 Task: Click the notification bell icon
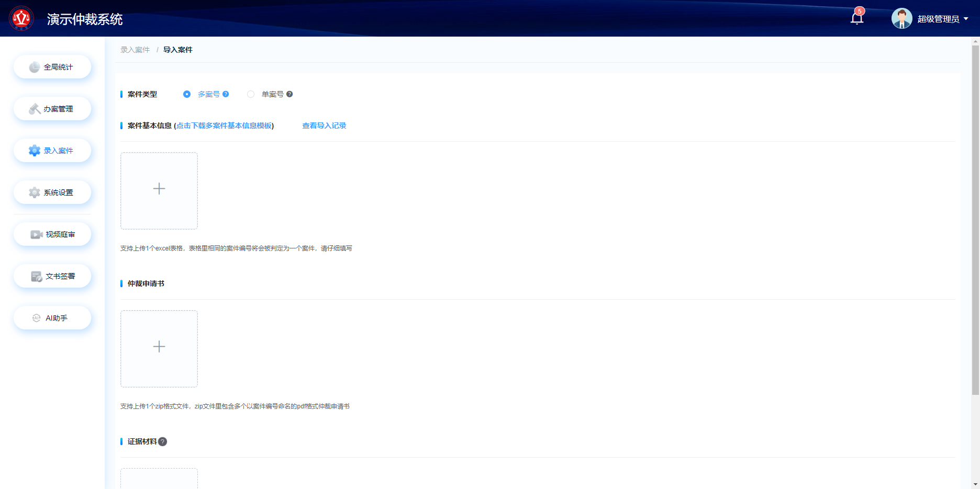pyautogui.click(x=856, y=19)
